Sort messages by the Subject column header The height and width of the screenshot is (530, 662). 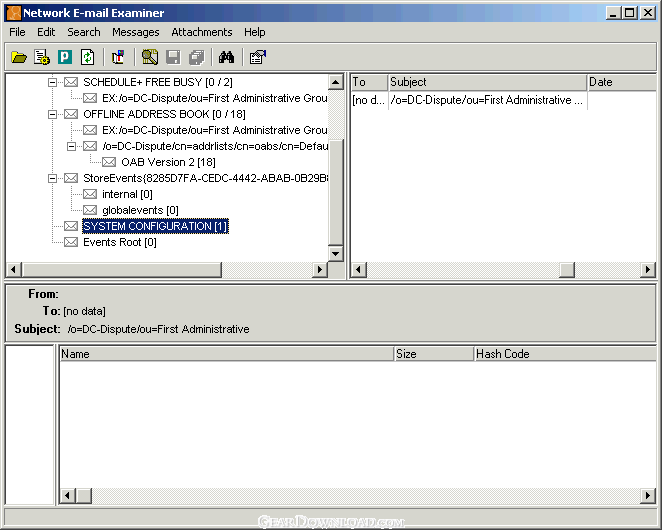(x=488, y=82)
